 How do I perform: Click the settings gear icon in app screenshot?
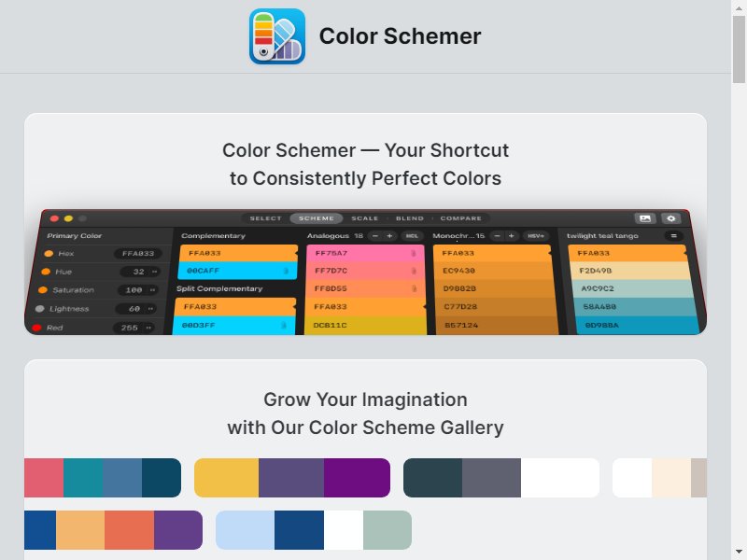pyautogui.click(x=670, y=218)
